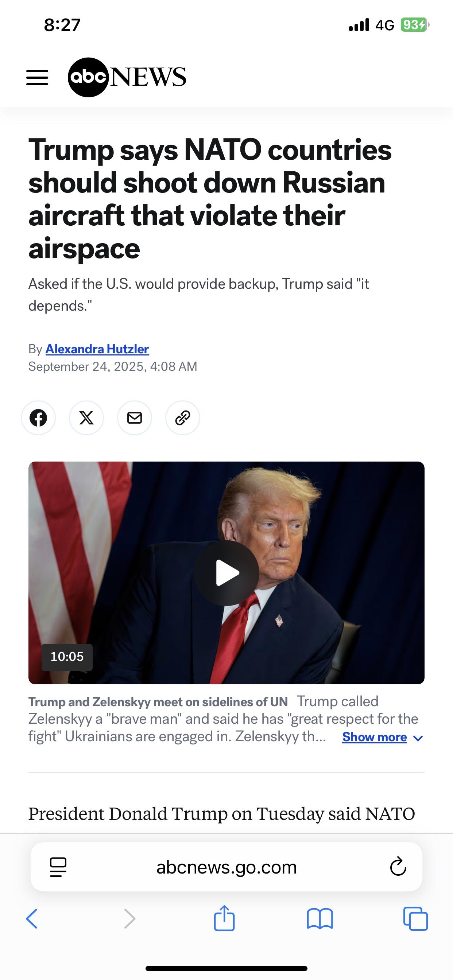Open Safari page settings menu icon
This screenshot has height=980, width=453.
(58, 867)
